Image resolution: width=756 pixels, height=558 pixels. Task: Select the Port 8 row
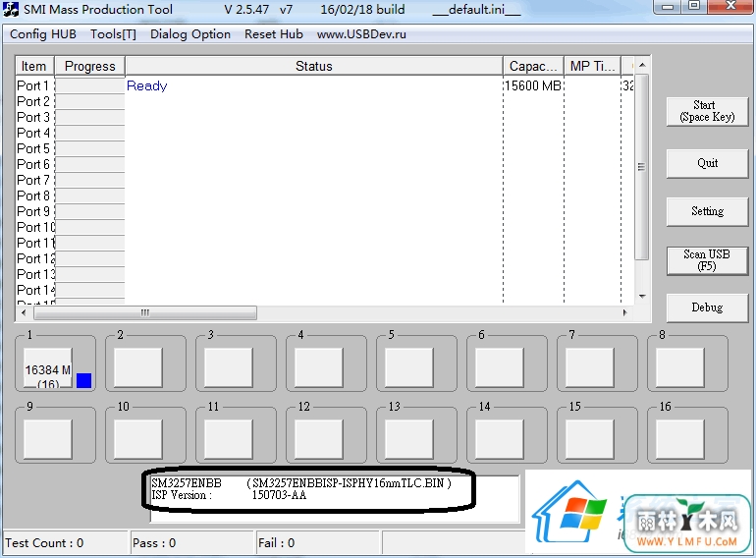[x=325, y=195]
